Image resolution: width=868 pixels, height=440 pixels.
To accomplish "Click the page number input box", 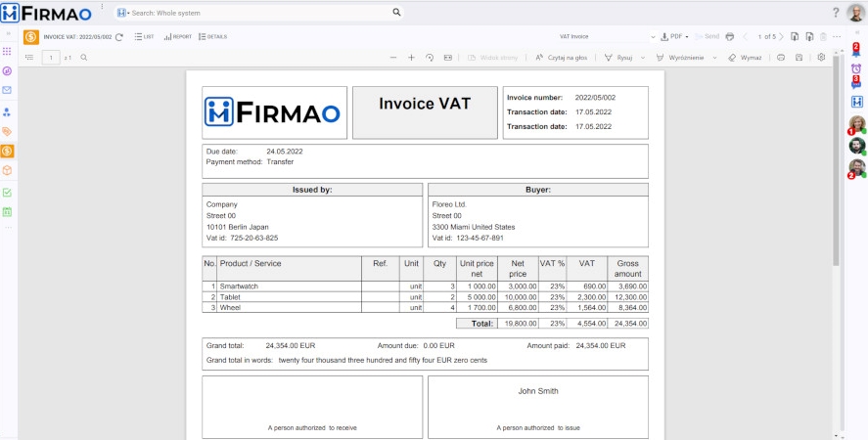I will (x=51, y=57).
